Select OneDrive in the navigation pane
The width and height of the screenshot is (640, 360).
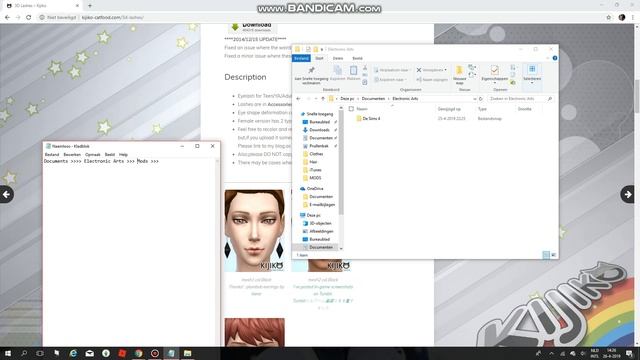(315, 189)
